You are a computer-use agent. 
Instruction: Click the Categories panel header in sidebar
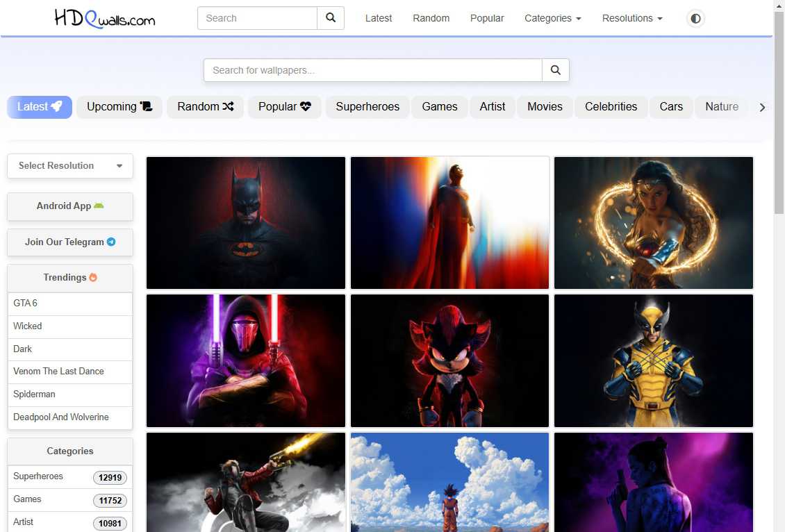(x=70, y=451)
